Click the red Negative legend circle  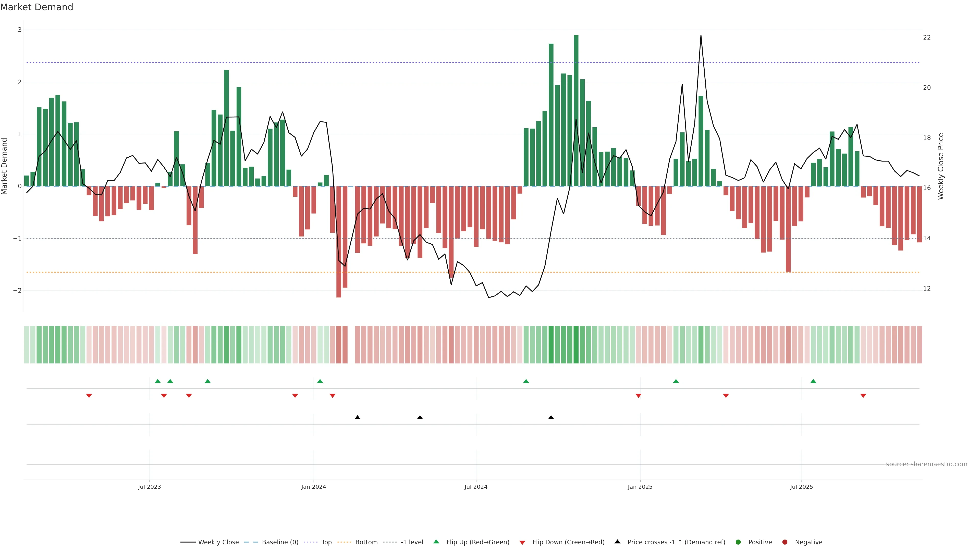click(785, 542)
